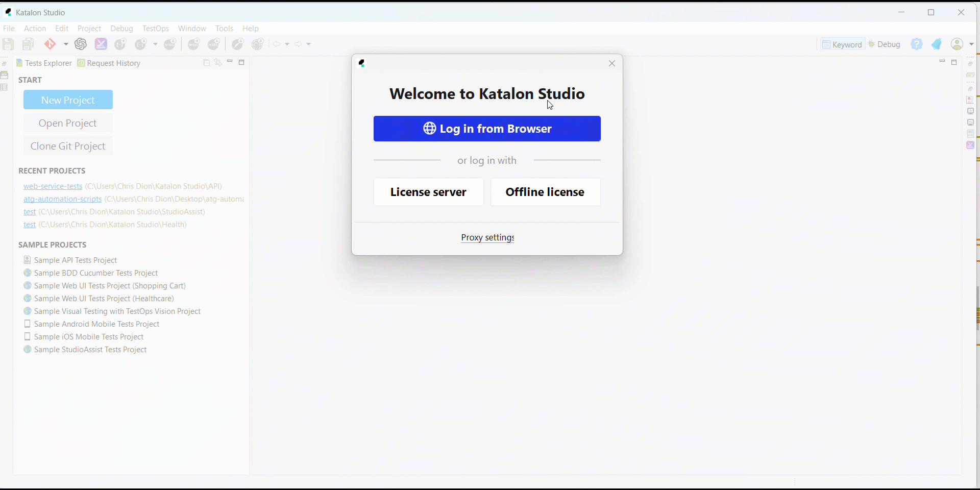Open the TestOps menu
This screenshot has height=490, width=980.
[x=156, y=28]
